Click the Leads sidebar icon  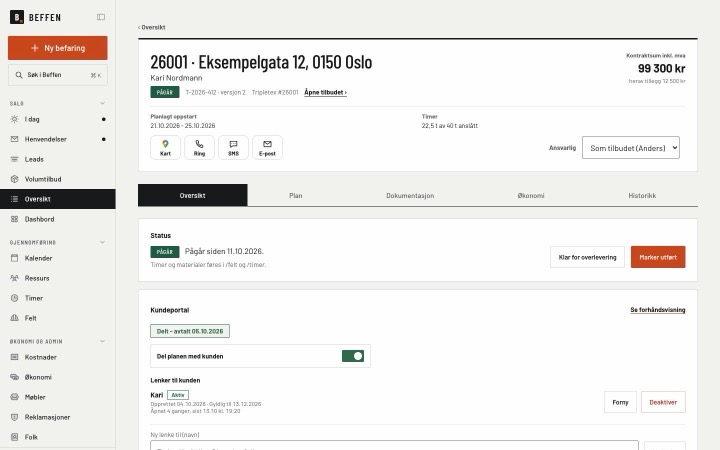click(x=15, y=159)
